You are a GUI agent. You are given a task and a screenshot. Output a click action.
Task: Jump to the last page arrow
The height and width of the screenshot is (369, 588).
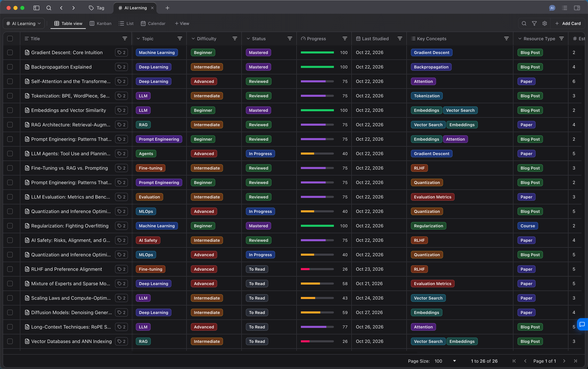coord(576,361)
